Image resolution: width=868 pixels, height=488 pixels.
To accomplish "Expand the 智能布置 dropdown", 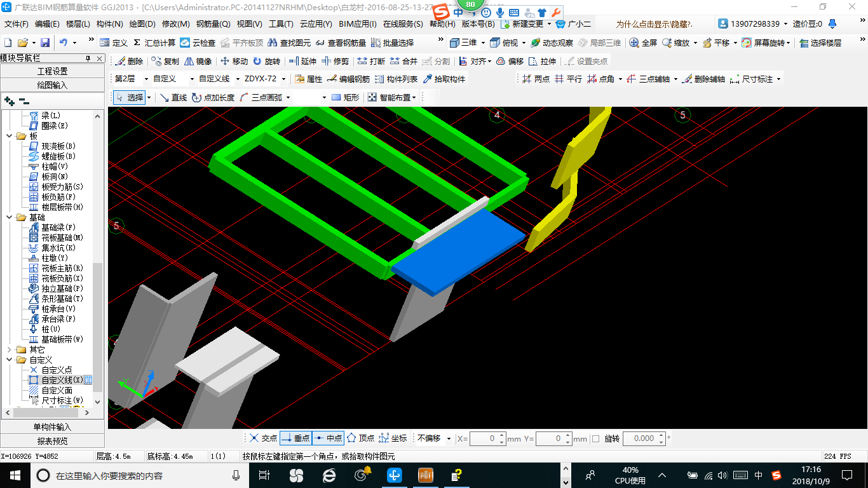I will click(414, 97).
